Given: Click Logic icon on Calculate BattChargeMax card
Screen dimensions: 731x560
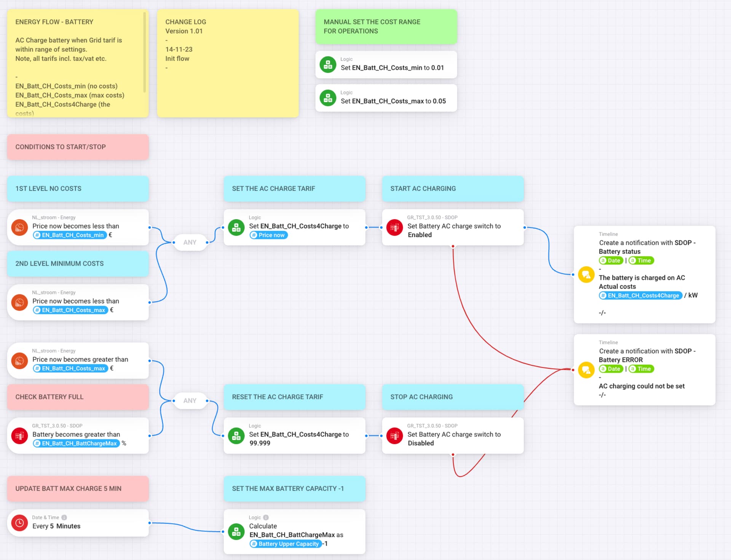Looking at the screenshot, I should click(x=236, y=531).
